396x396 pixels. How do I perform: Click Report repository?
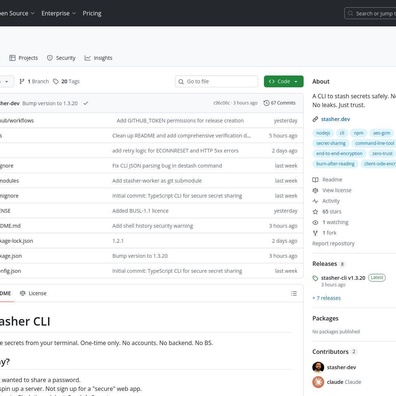pyautogui.click(x=333, y=243)
